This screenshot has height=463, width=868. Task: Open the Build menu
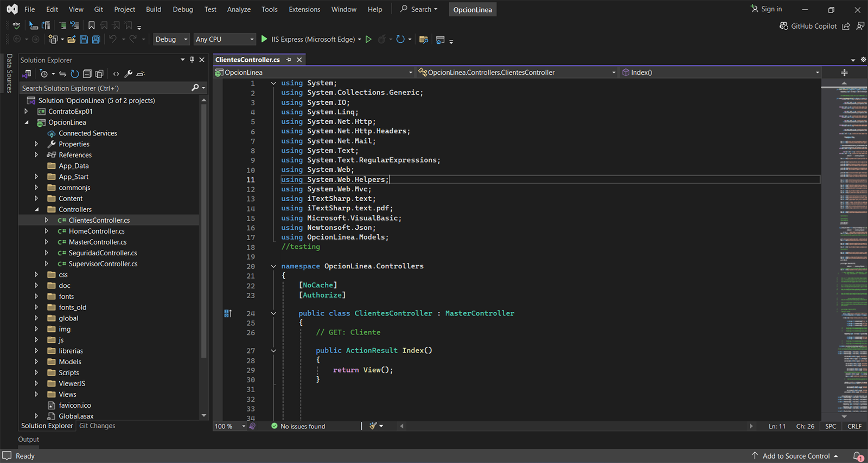pos(154,9)
